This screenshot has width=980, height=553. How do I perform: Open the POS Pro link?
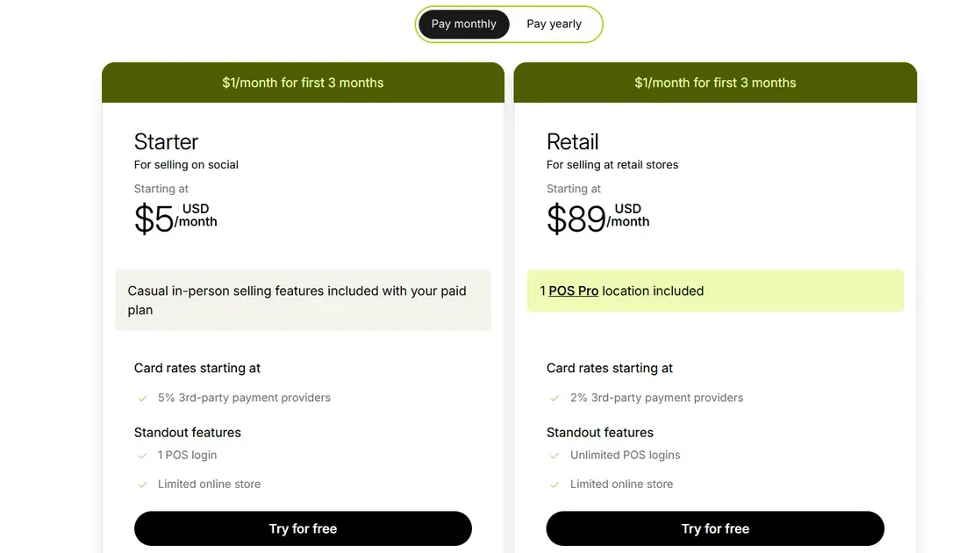(574, 291)
